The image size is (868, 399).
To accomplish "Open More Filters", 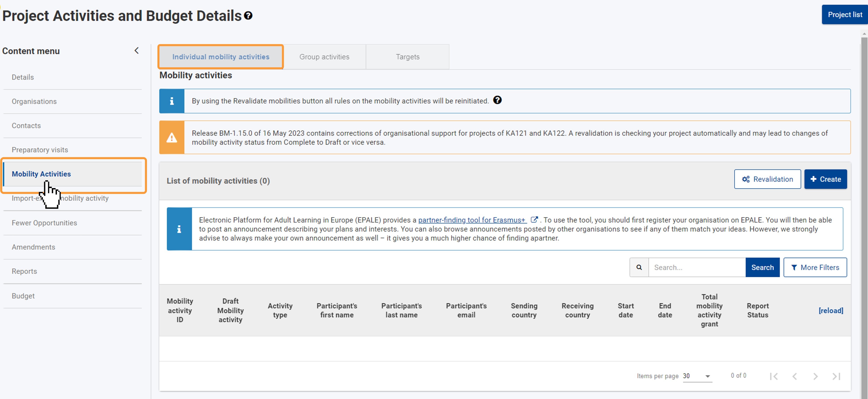I will [x=815, y=267].
